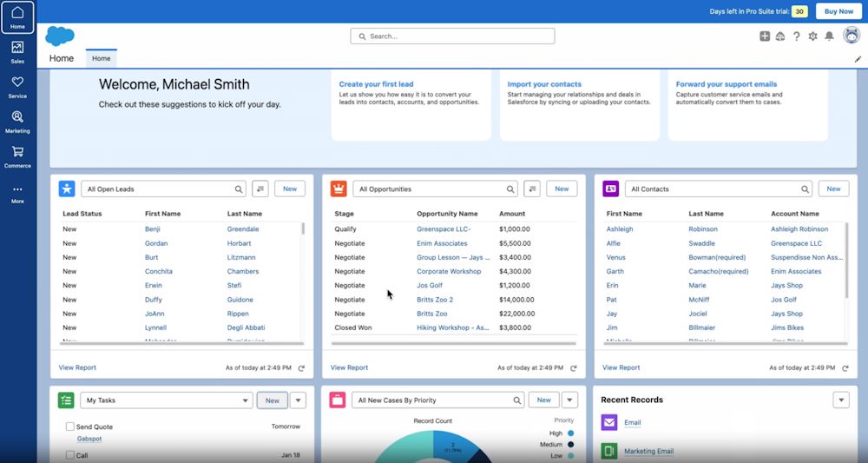Image resolution: width=868 pixels, height=463 pixels.
Task: Open View Report under leads
Action: click(77, 367)
